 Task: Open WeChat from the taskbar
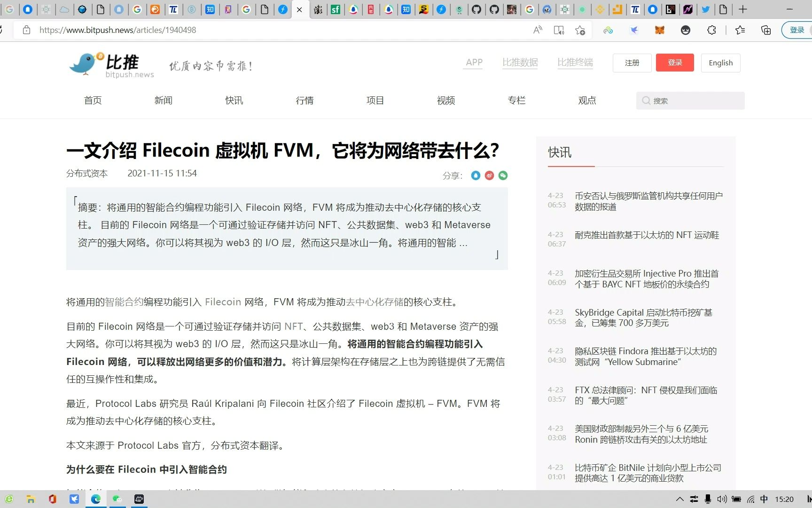pos(117,499)
